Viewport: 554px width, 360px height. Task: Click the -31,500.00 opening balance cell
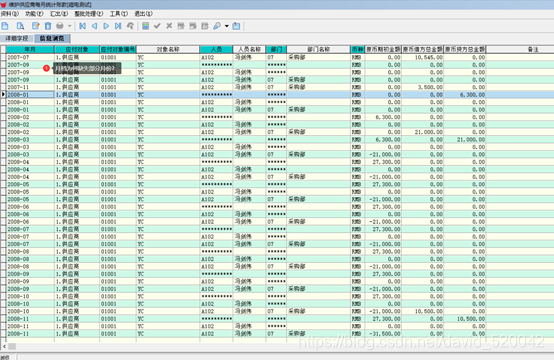(383, 334)
